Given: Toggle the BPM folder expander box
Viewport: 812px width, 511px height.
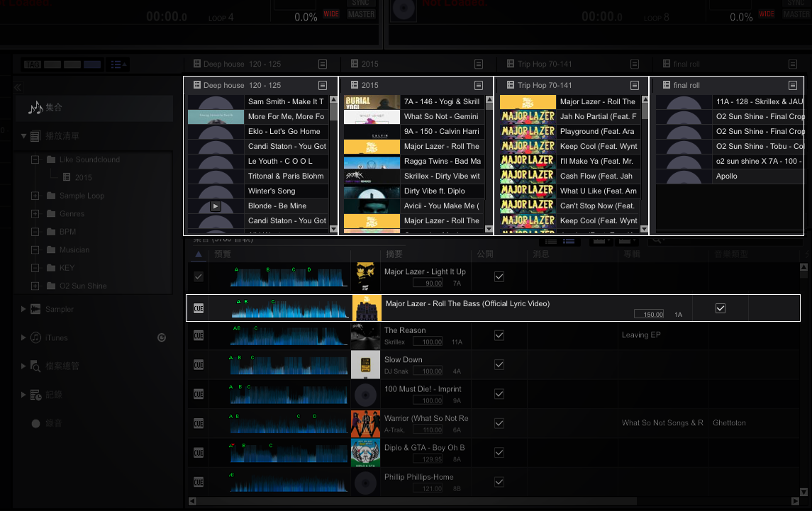Looking at the screenshot, I should pyautogui.click(x=35, y=232).
